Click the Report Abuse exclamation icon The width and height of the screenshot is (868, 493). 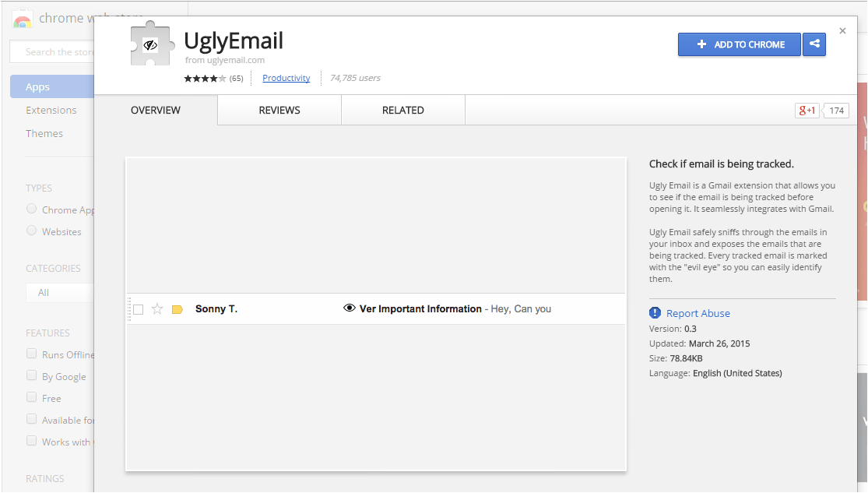tap(655, 313)
